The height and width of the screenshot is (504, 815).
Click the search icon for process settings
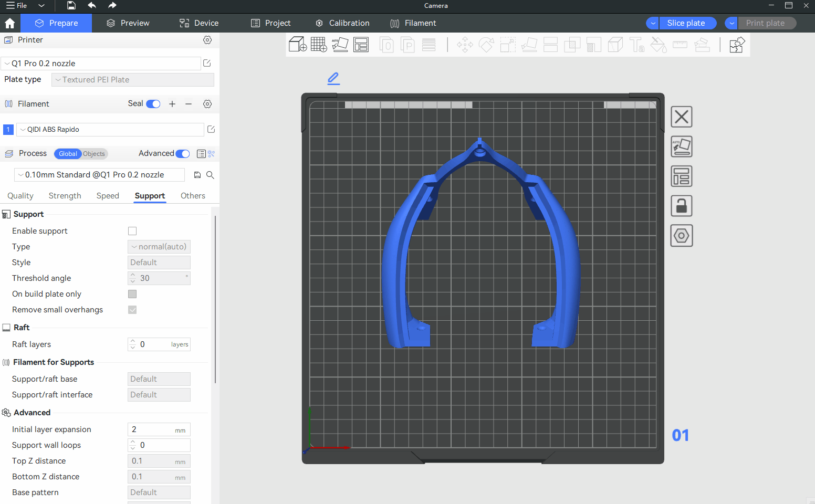coord(210,175)
